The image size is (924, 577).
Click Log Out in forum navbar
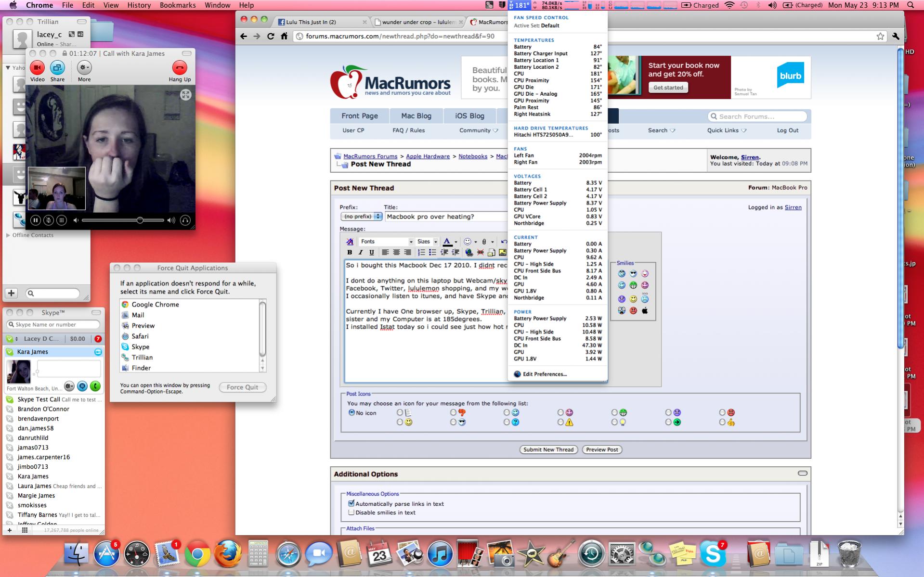[x=787, y=130]
